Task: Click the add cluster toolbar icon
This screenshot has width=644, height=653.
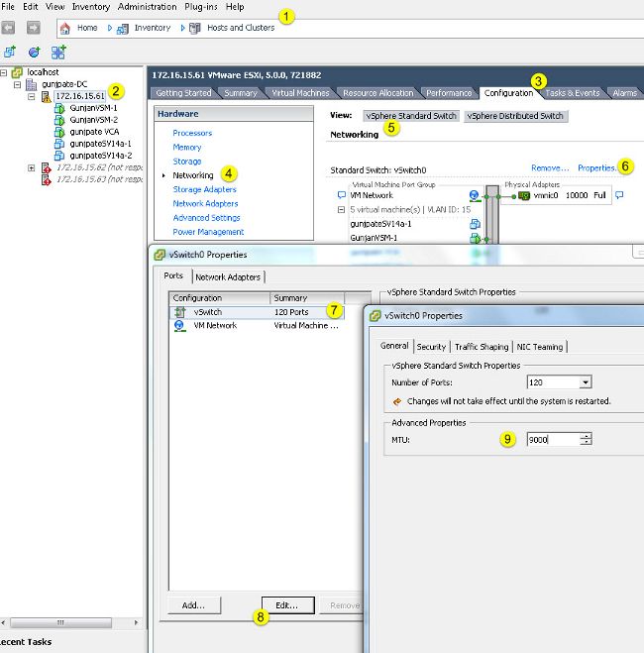Action: pos(58,53)
